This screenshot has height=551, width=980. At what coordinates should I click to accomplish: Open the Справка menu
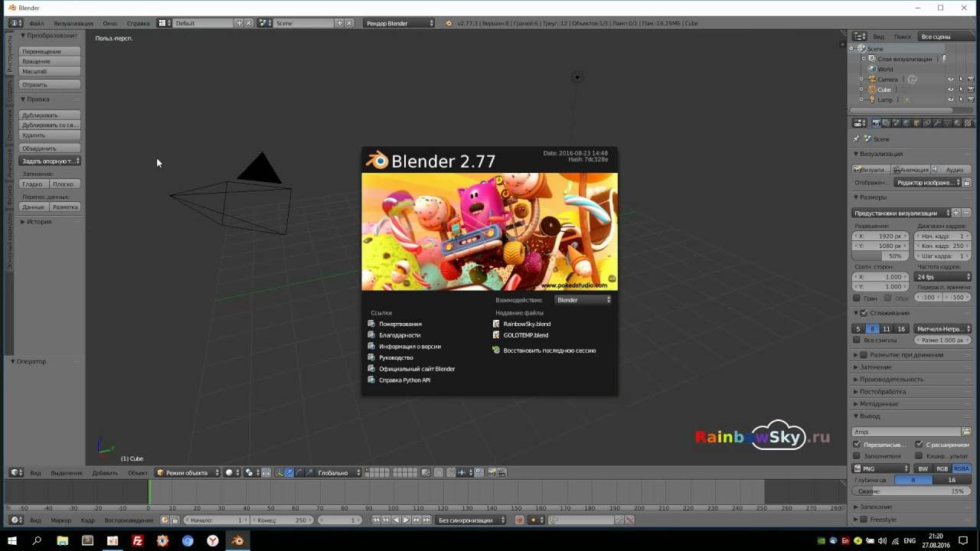pos(138,23)
